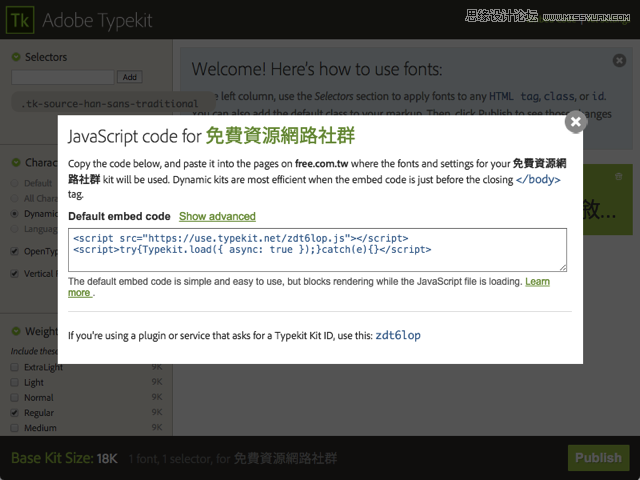Viewport: 640px width, 480px height.
Task: Follow the Learn more link
Action: [537, 282]
